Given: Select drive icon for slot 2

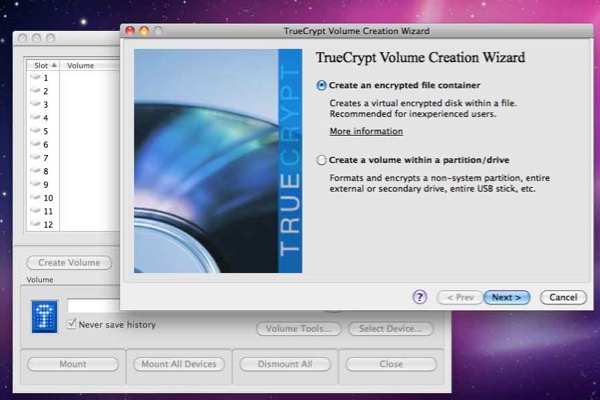Looking at the screenshot, I should coord(36,91).
